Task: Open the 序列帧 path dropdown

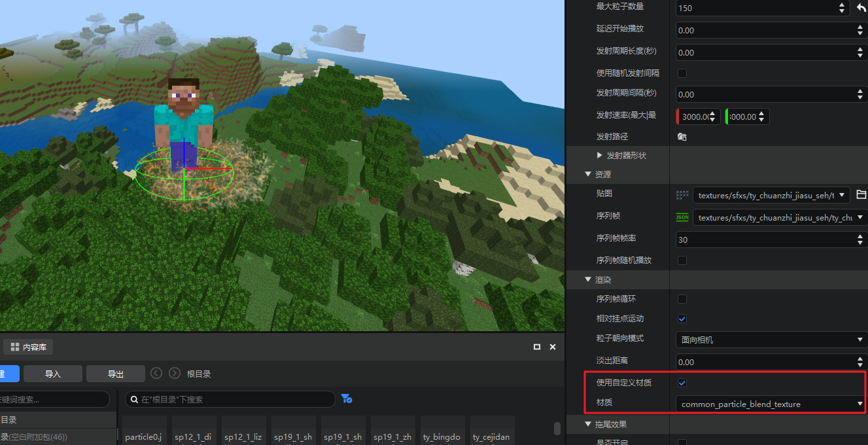Action: pyautogui.click(x=780, y=217)
